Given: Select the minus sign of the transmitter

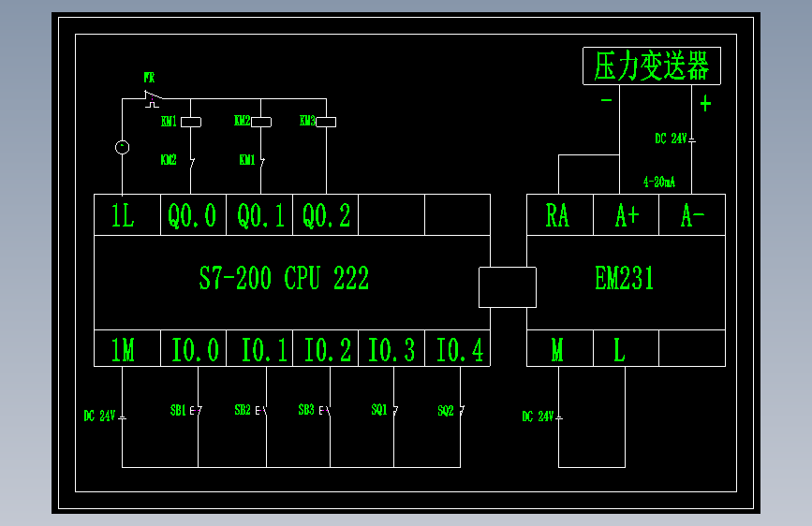Looking at the screenshot, I should pos(606,100).
